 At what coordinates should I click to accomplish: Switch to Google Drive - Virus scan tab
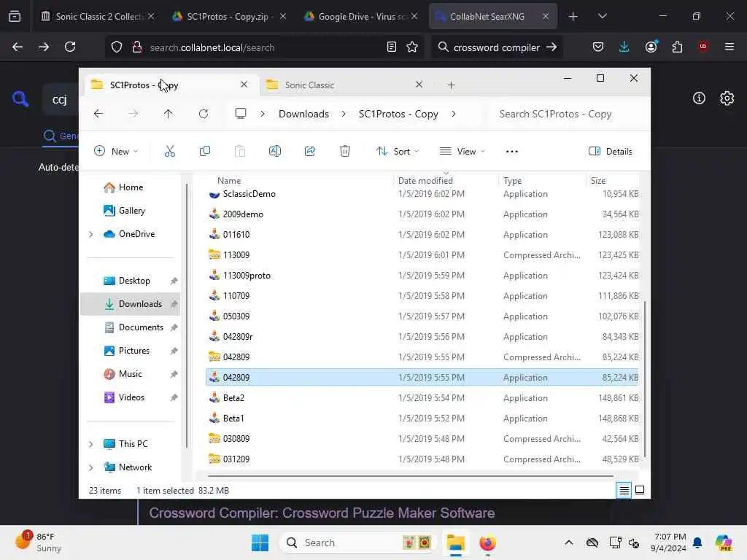(x=361, y=16)
